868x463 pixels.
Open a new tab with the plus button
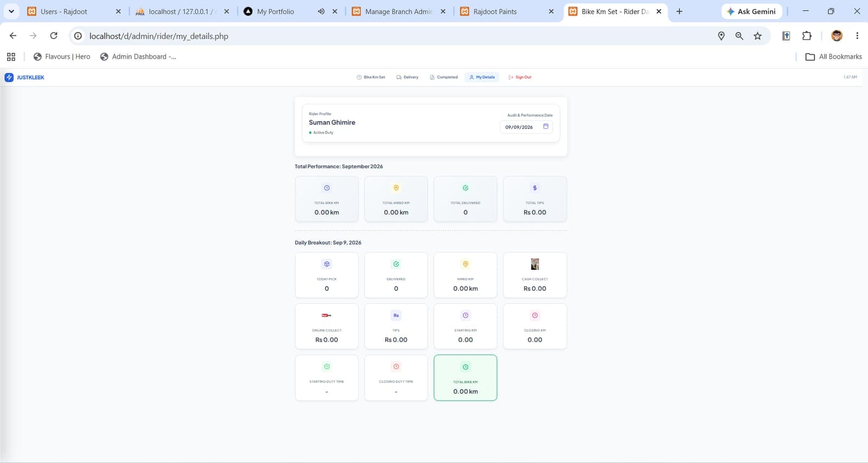[679, 11]
